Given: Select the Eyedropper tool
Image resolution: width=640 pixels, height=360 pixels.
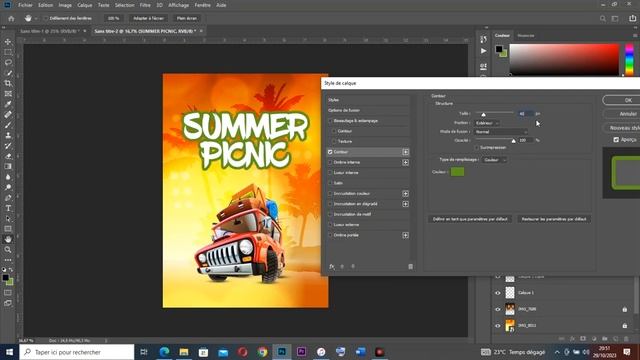Looking at the screenshot, I should [8, 104].
